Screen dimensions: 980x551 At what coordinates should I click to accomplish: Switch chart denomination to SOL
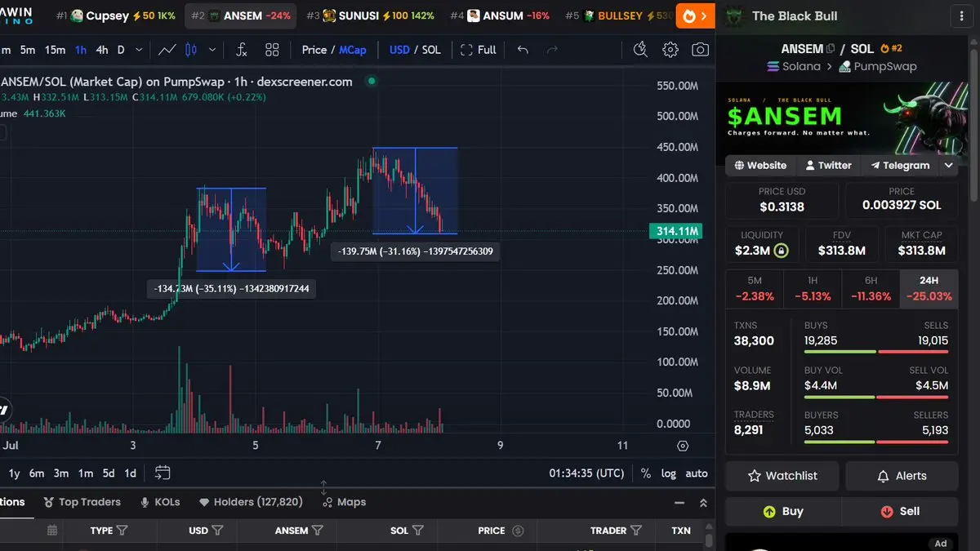431,50
